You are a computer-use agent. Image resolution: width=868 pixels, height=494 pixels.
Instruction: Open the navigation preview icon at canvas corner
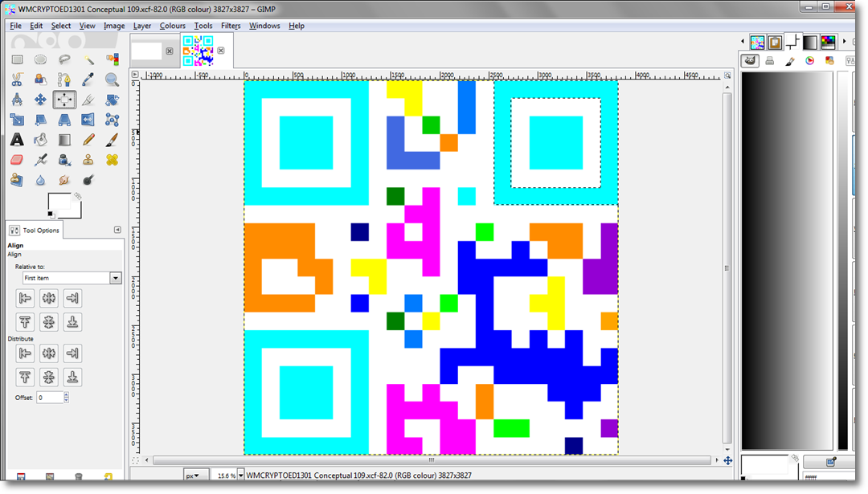coord(728,460)
